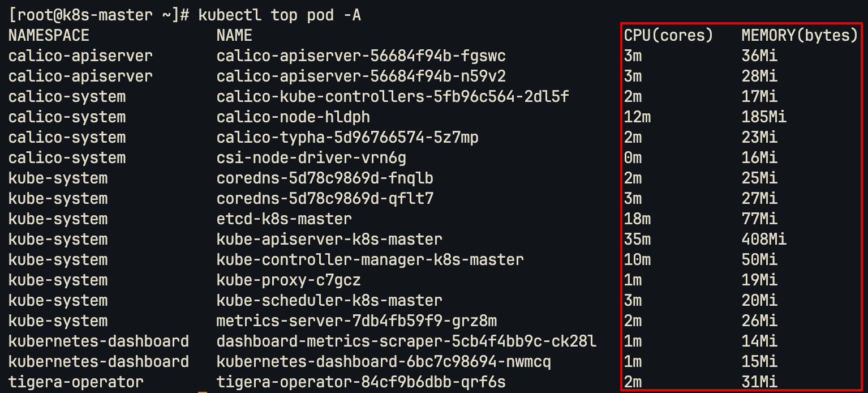Click kube-apiserver-k8s-master pod name
The height and width of the screenshot is (393, 868).
tap(329, 240)
